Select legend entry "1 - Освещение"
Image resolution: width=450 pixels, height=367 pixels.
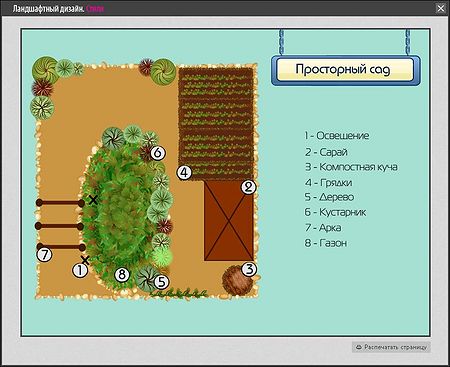(x=337, y=136)
